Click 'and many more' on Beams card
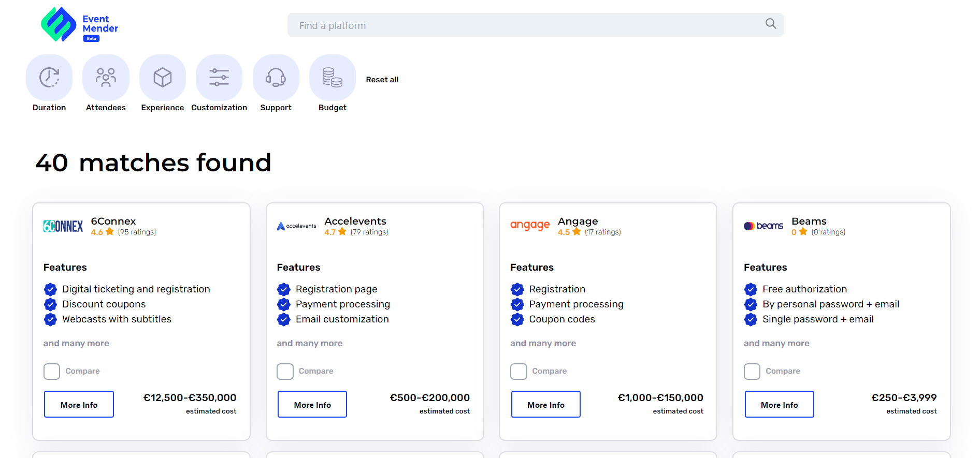 point(776,343)
